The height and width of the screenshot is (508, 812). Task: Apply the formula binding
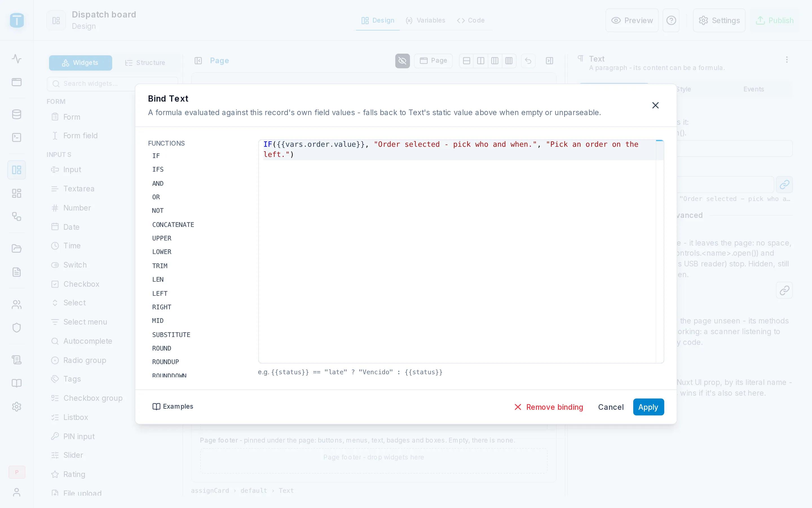648,407
